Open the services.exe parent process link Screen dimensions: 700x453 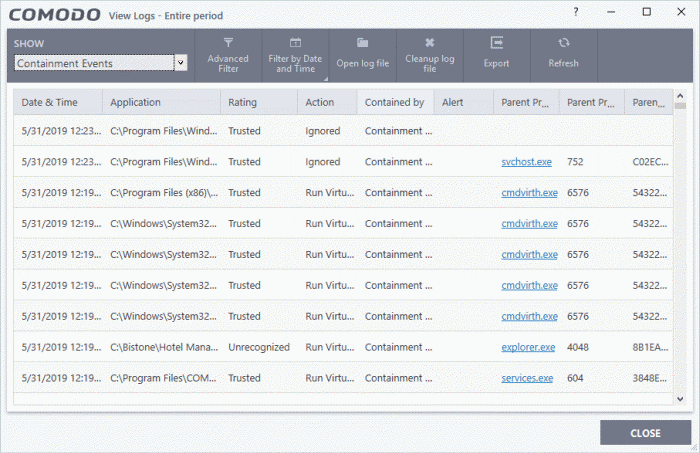coord(527,378)
